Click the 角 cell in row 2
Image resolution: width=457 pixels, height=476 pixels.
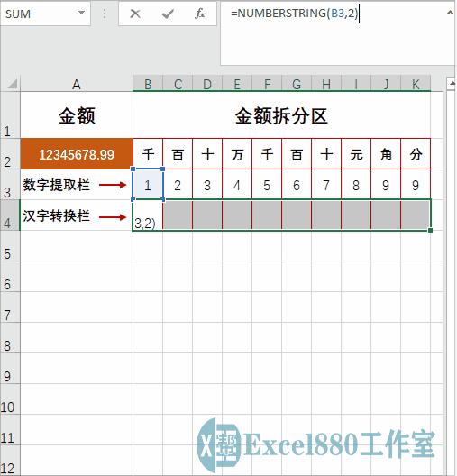point(386,154)
